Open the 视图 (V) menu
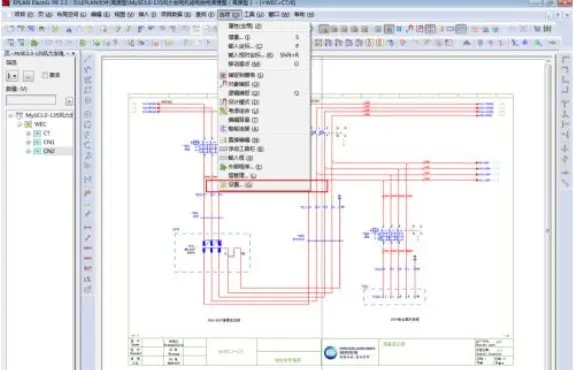The width and height of the screenshot is (573, 370). click(124, 14)
